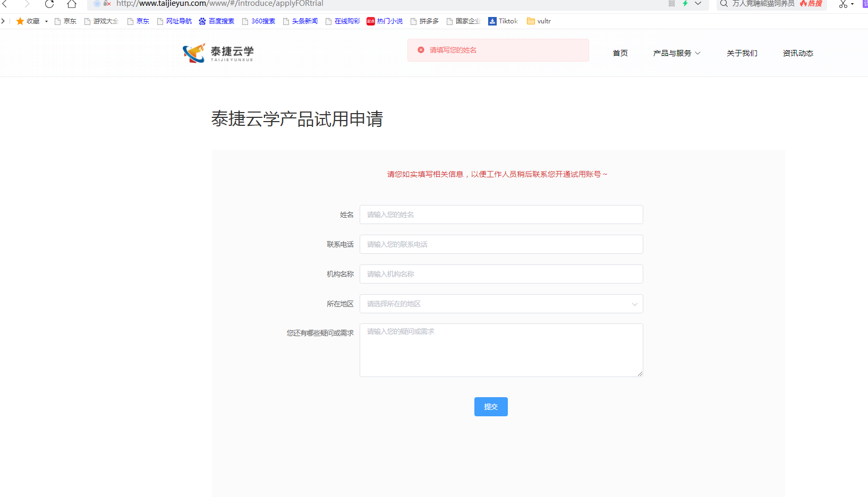This screenshot has height=497, width=868.
Task: Open the dropdown arrow next to 收藏
Action: pyautogui.click(x=46, y=21)
